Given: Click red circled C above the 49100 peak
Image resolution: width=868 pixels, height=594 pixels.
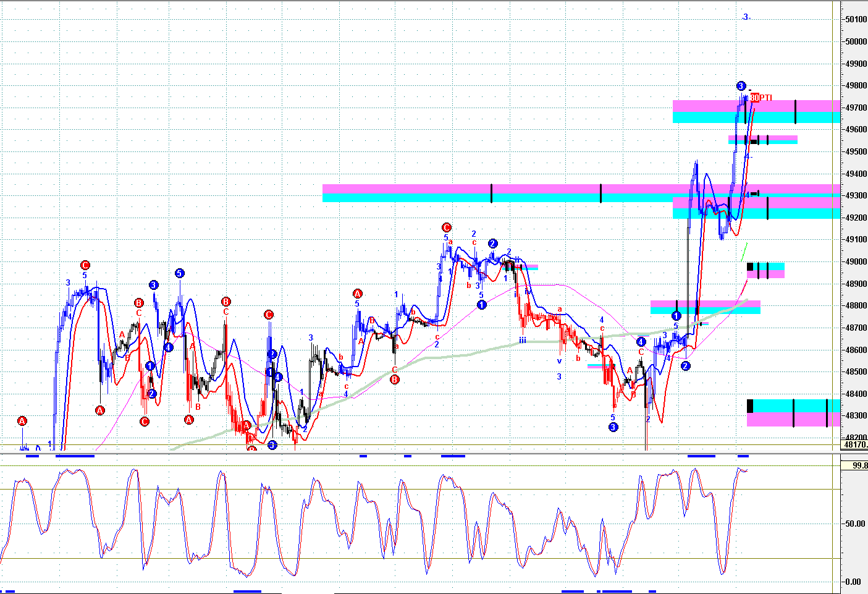Looking at the screenshot, I should (x=446, y=227).
